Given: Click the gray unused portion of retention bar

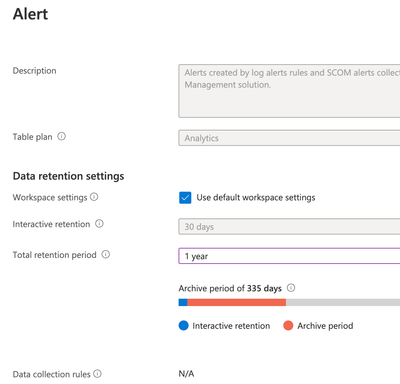Looking at the screenshot, I should pyautogui.click(x=343, y=302).
